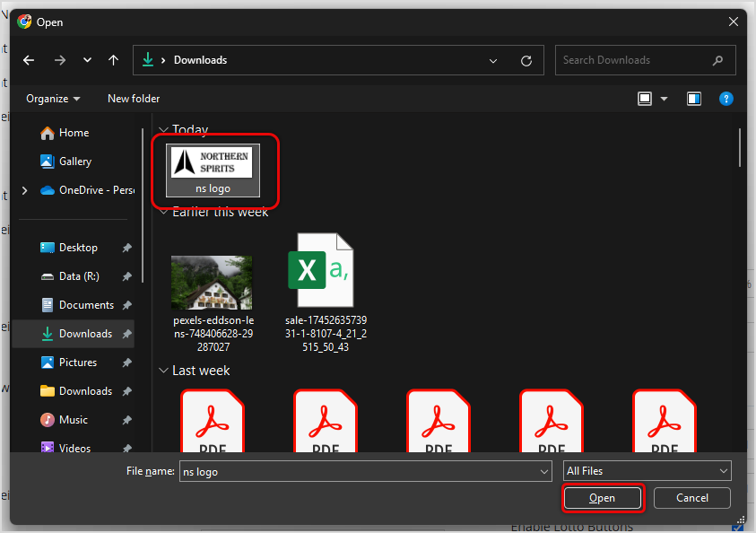This screenshot has height=533, width=756.
Task: Open the Music folder in sidebar
Action: pos(72,419)
